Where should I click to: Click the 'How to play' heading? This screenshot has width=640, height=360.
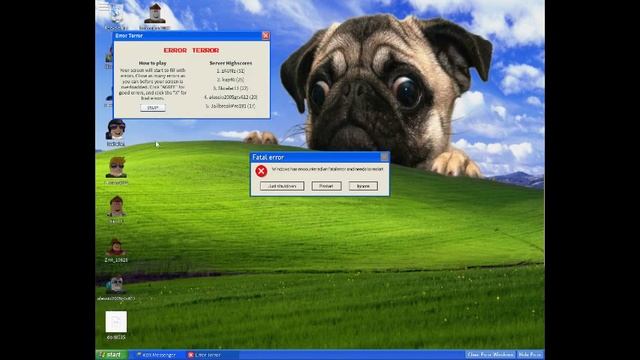[153, 63]
